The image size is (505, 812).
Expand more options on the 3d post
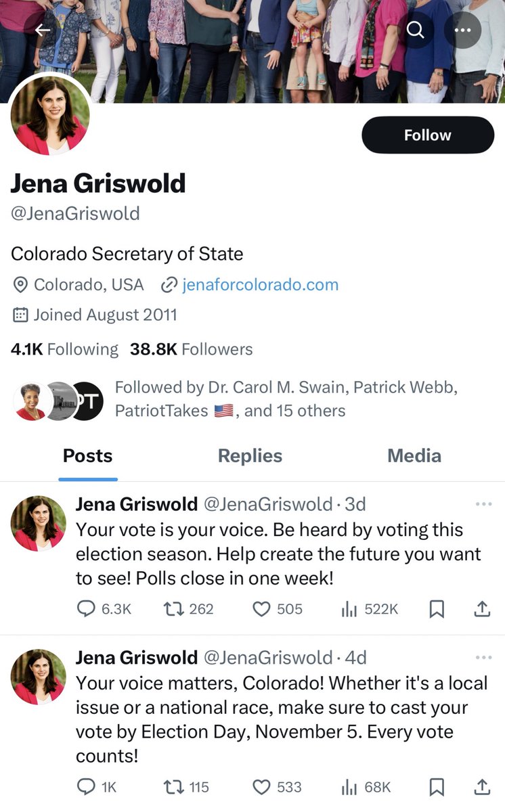coord(483,504)
